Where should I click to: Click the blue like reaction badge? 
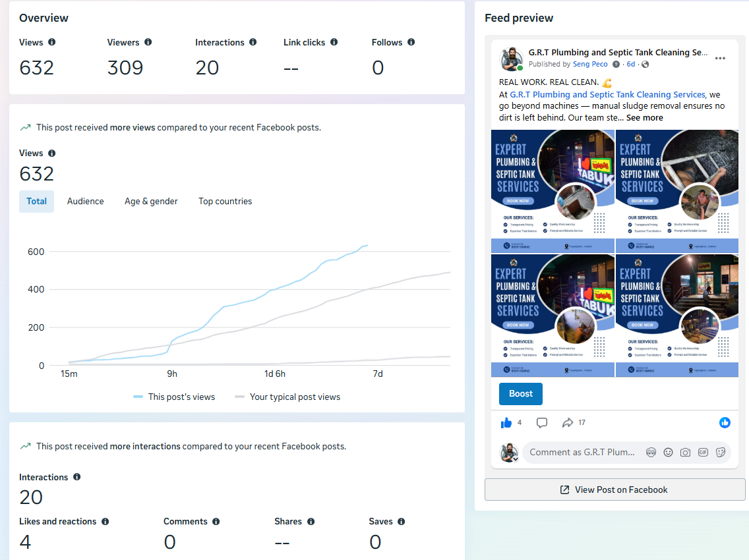725,422
